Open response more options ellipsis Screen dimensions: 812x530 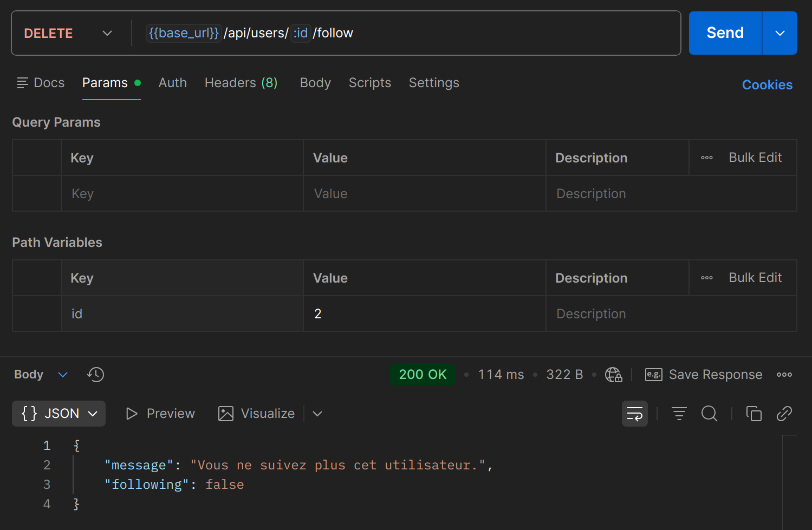tap(784, 375)
